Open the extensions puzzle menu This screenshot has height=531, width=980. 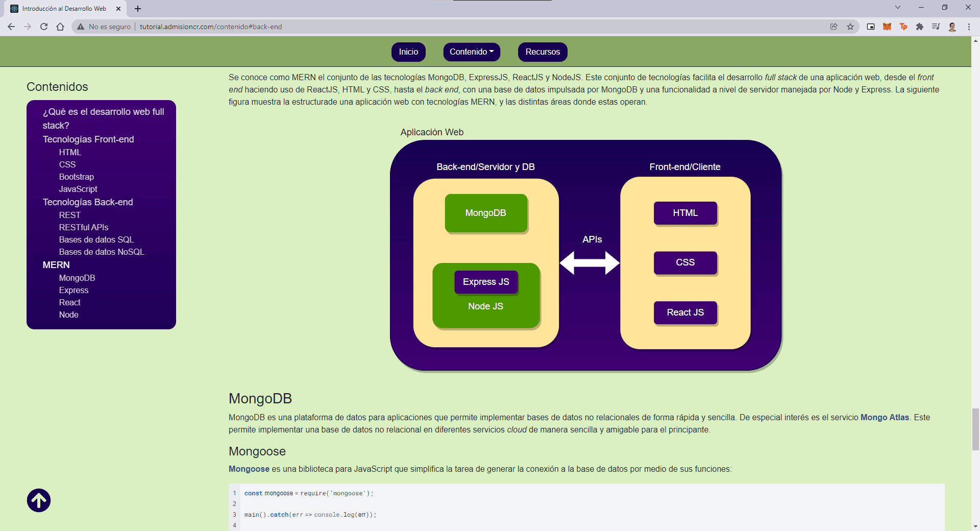[x=920, y=27]
